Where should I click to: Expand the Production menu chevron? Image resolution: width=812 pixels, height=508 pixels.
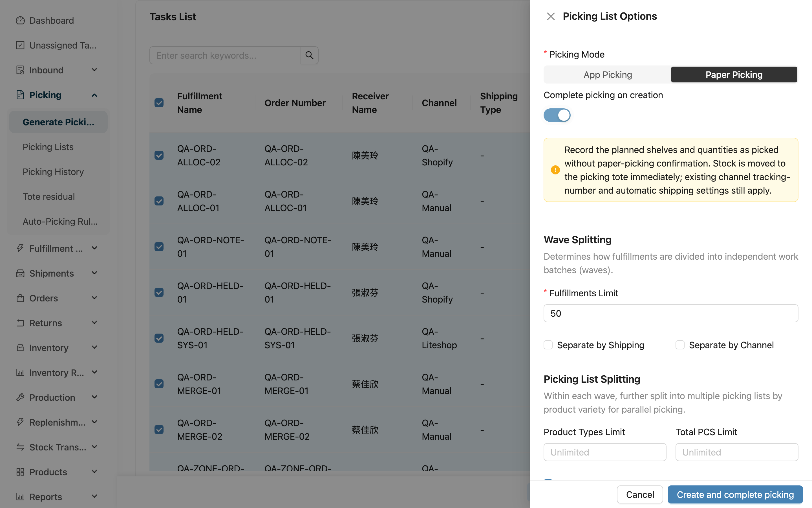(x=95, y=397)
